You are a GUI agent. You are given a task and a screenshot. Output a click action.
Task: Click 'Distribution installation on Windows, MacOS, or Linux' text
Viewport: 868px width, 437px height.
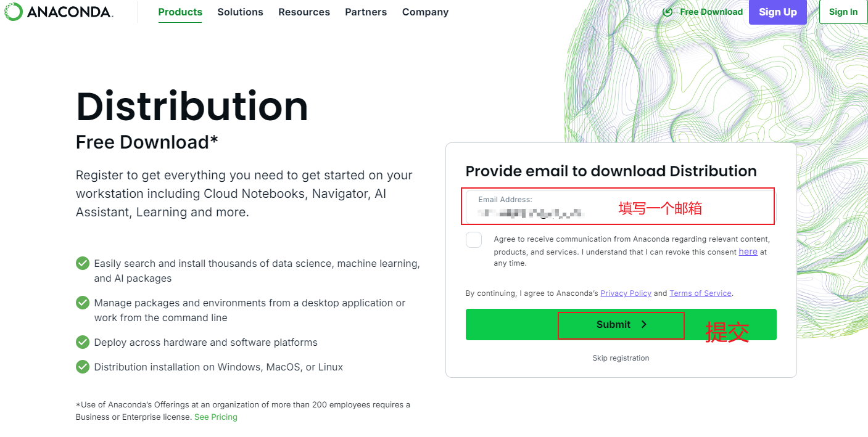(x=218, y=367)
